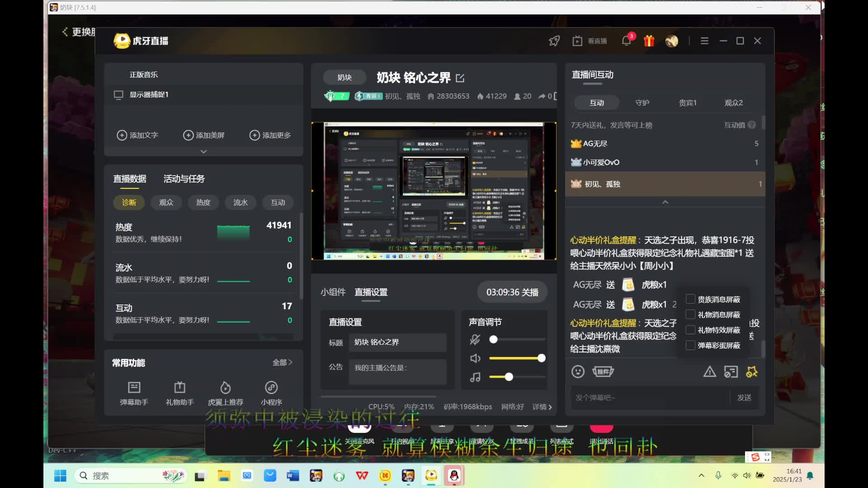
Task: Collapse the 显示器捕捉1 source panel
Action: point(203,151)
